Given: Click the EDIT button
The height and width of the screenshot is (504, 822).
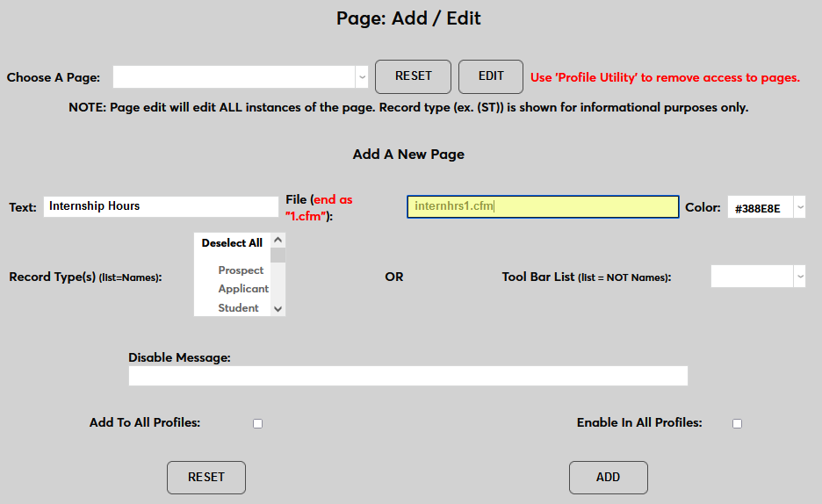Looking at the screenshot, I should coord(491,76).
